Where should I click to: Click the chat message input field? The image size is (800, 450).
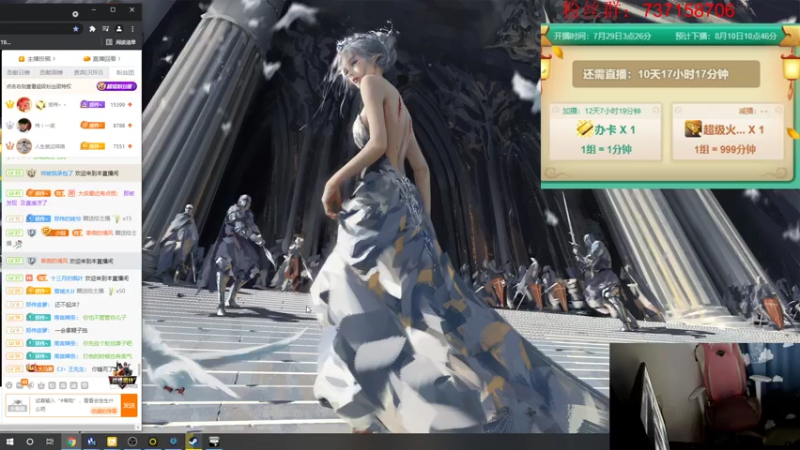pos(77,405)
